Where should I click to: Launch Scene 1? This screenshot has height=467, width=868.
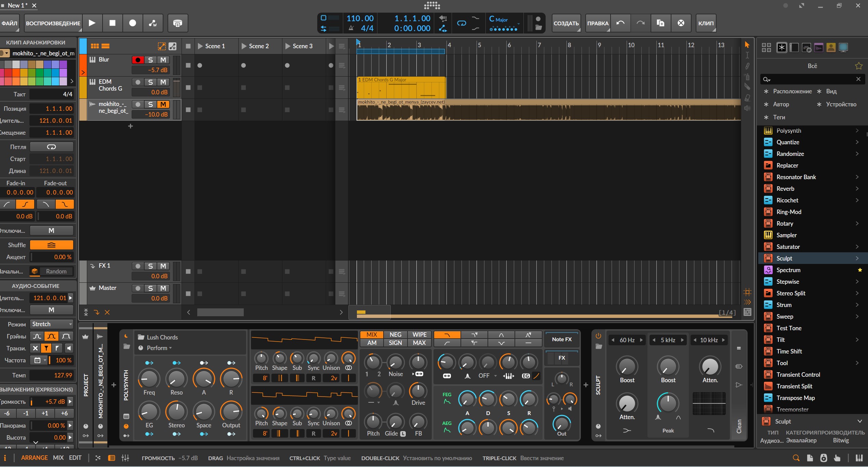(200, 46)
